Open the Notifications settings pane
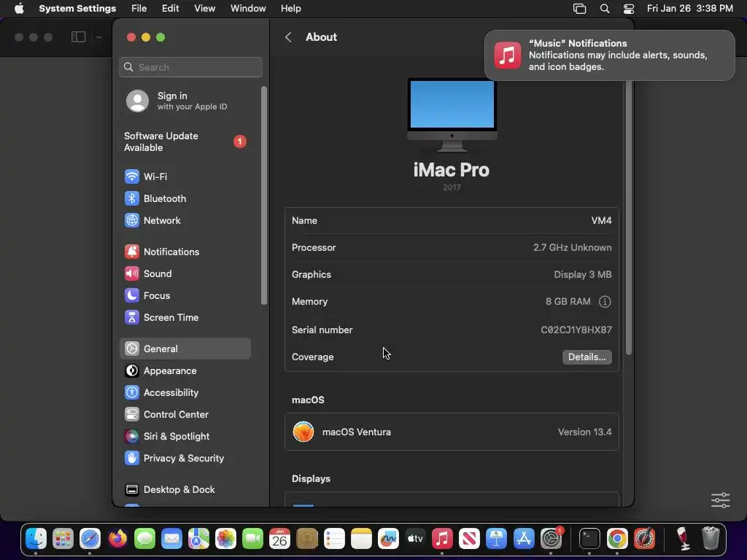747x560 pixels. click(185, 252)
